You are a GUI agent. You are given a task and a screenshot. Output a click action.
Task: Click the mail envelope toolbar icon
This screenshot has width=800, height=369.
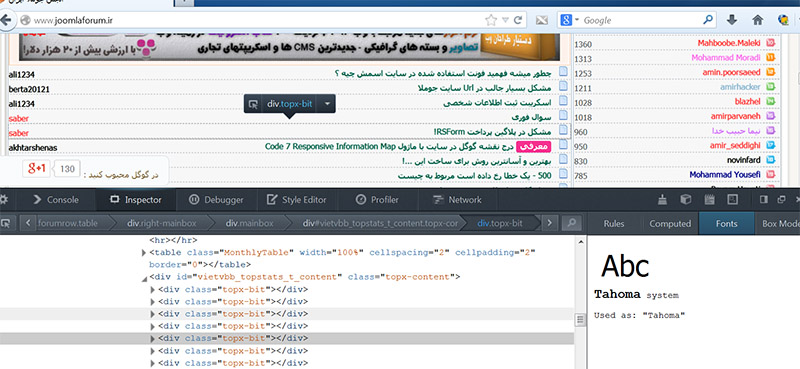[541, 20]
